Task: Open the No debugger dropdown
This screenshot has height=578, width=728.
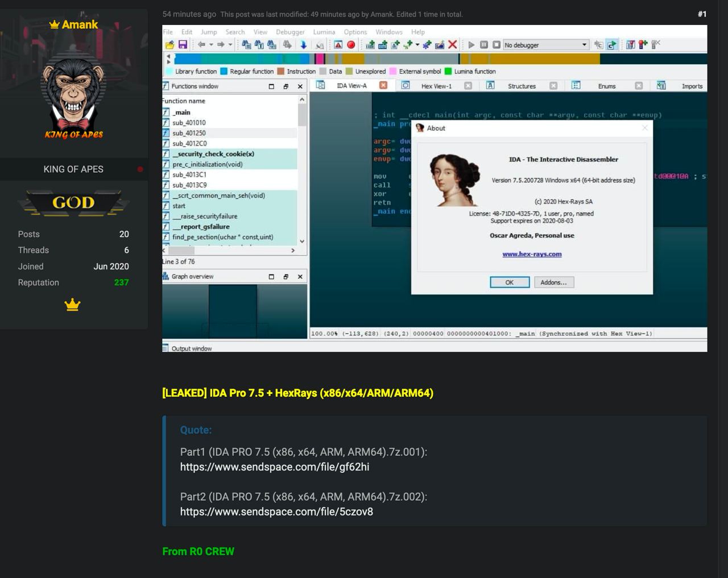Action: point(545,45)
